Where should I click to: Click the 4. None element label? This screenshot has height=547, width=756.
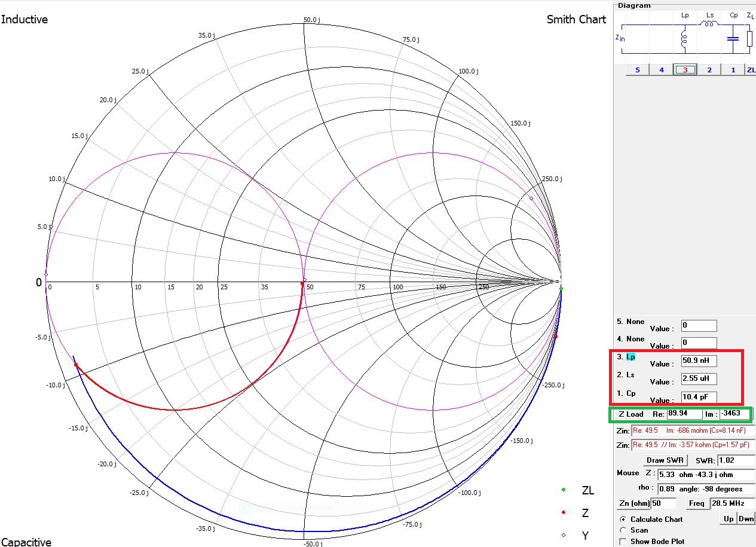point(630,339)
